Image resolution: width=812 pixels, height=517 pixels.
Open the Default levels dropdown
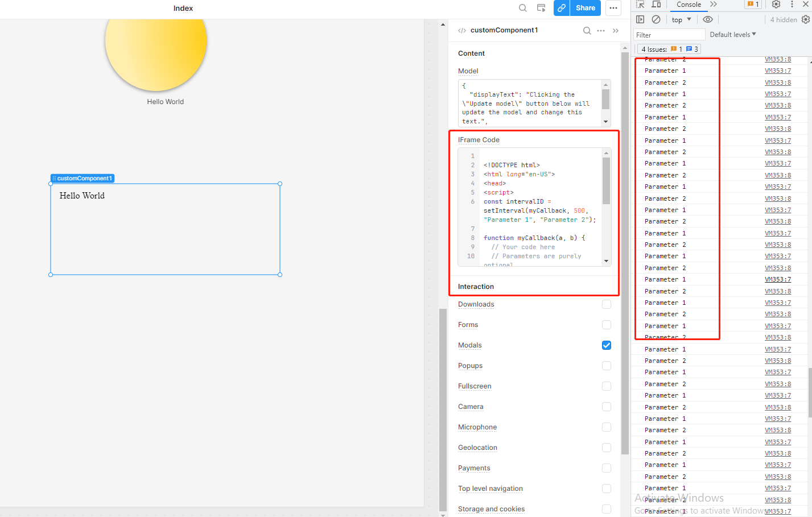[x=733, y=35]
